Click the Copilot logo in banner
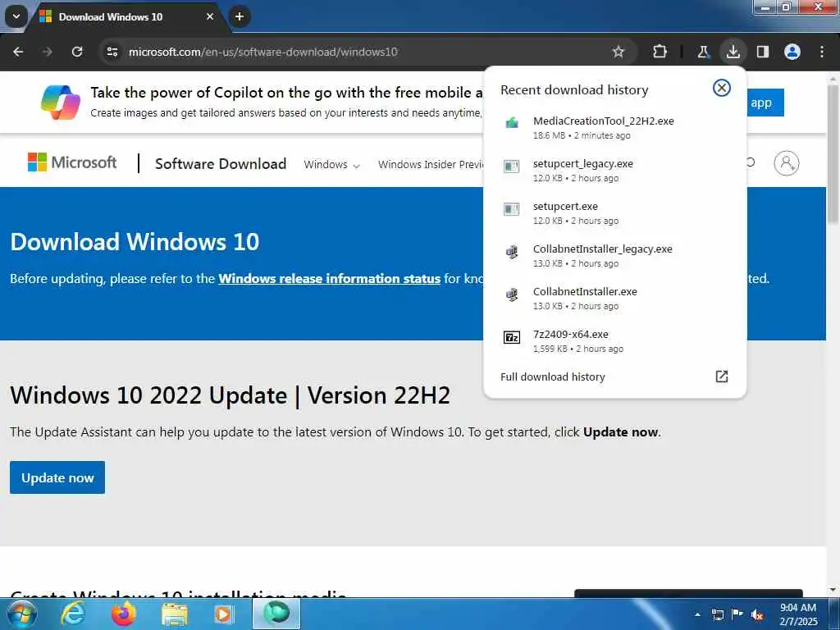The height and width of the screenshot is (630, 840). (61, 102)
